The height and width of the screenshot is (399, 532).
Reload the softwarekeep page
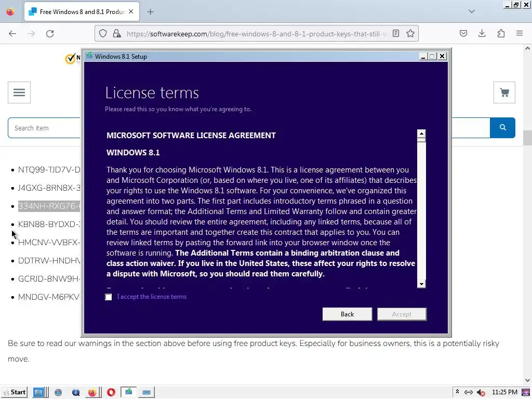(x=50, y=34)
